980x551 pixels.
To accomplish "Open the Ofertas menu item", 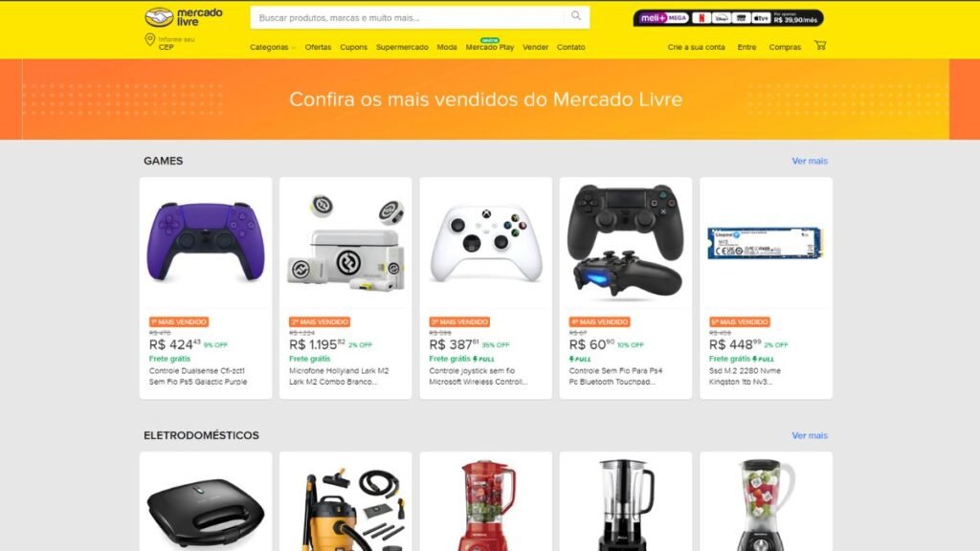I will pyautogui.click(x=318, y=48).
